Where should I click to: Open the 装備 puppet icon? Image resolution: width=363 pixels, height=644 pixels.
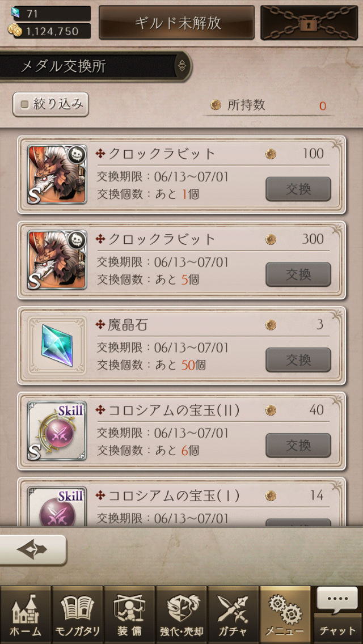tap(129, 615)
